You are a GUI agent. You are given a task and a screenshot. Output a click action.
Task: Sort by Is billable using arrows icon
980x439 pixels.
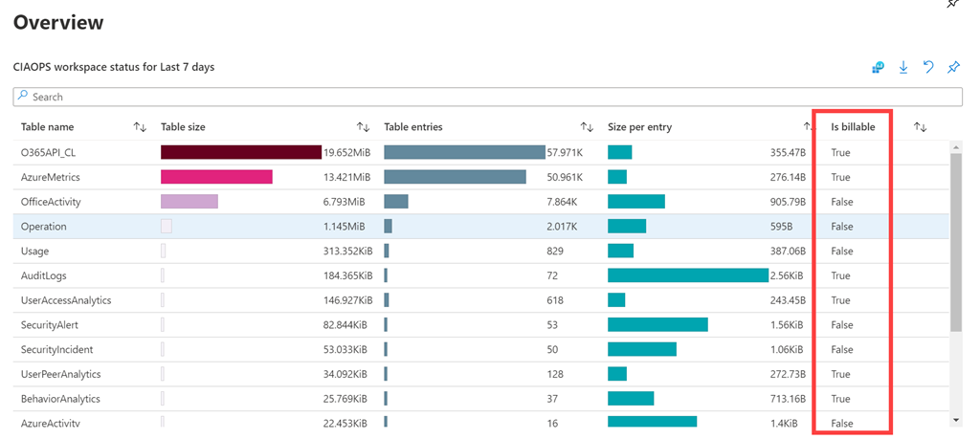pyautogui.click(x=921, y=127)
